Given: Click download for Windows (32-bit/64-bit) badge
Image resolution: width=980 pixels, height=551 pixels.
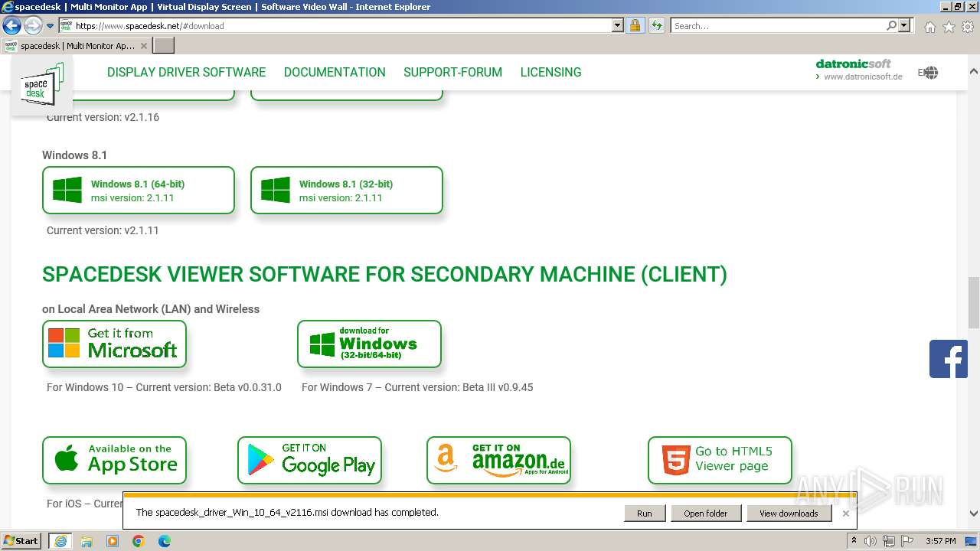Looking at the screenshot, I should pyautogui.click(x=369, y=344).
